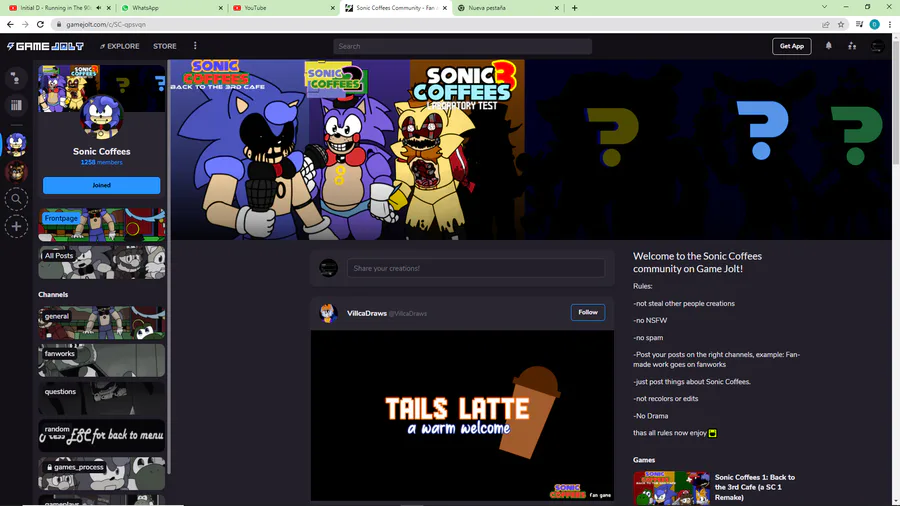The width and height of the screenshot is (900, 506).
Task: Open the chat icon in left sidebar
Action: [16, 79]
